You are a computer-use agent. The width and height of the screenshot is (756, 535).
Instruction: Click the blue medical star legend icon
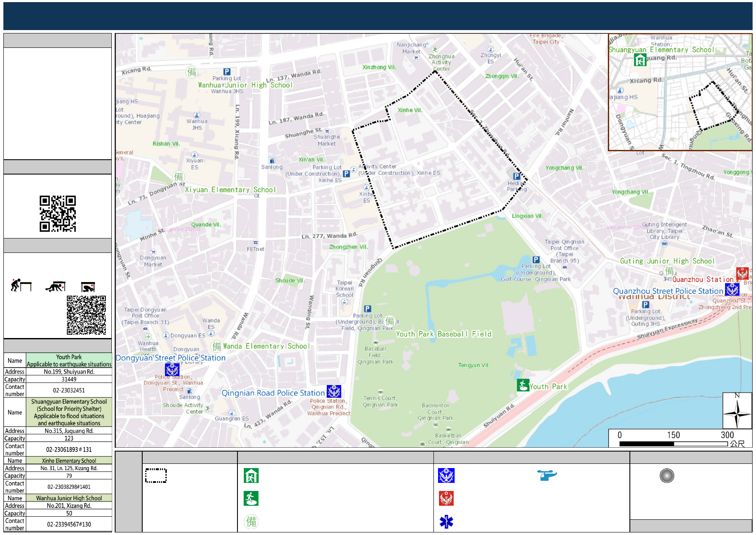pos(446,522)
